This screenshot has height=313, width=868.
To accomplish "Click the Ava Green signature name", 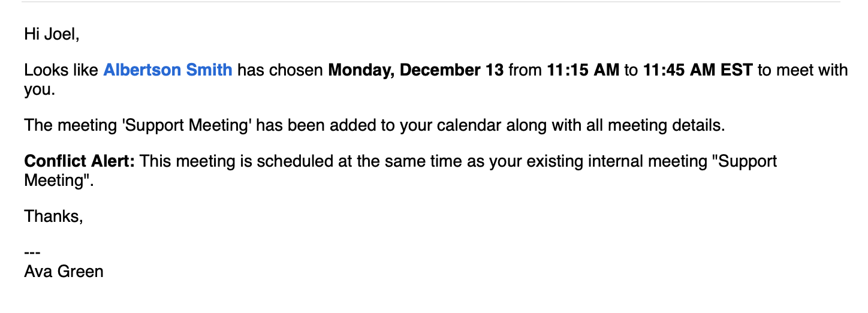I will click(x=64, y=272).
